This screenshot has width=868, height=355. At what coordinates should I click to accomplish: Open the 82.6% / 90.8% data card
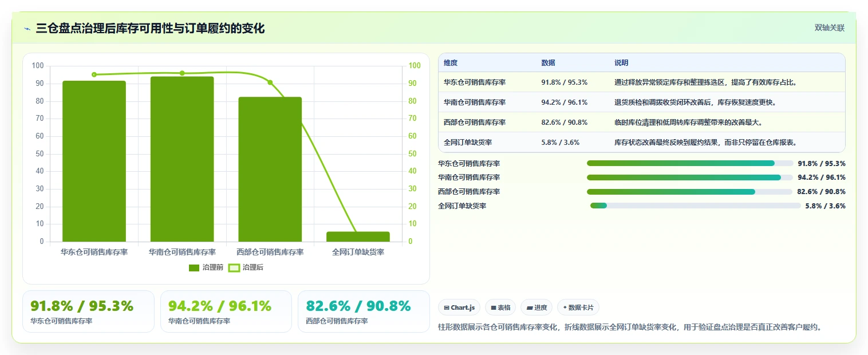tap(364, 311)
